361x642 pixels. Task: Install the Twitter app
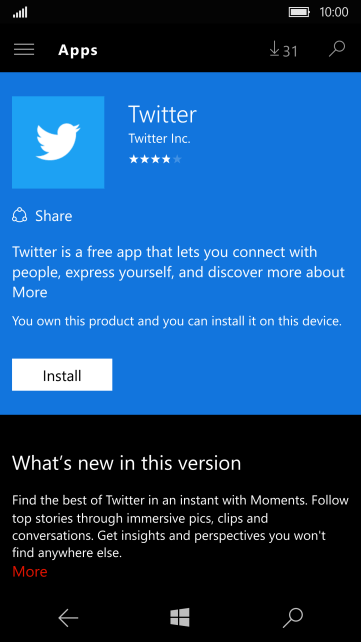point(62,375)
